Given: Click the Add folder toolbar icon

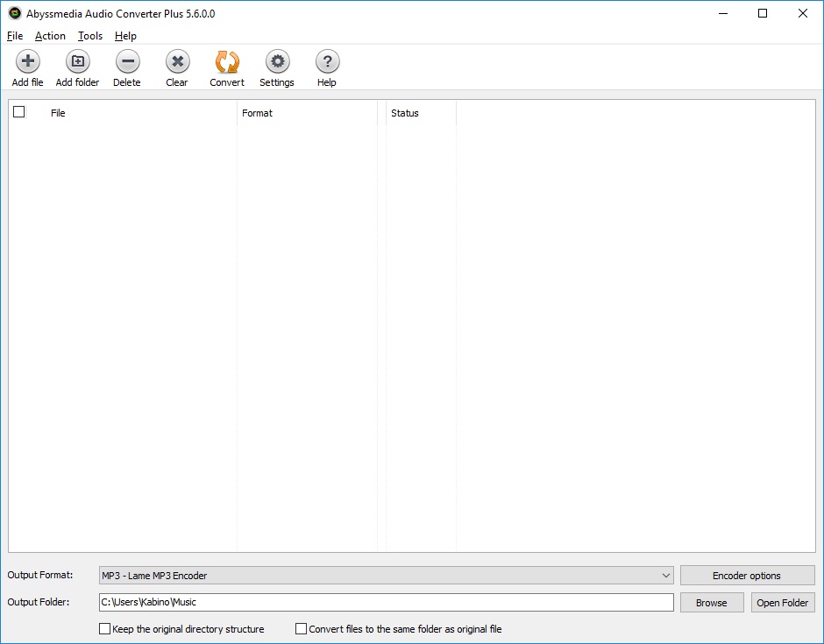Looking at the screenshot, I should (x=78, y=61).
